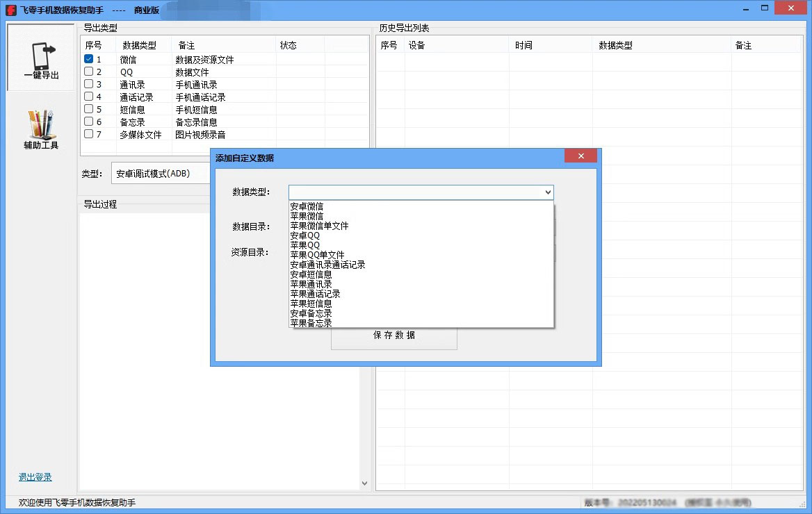The image size is (812, 514).
Task: Click the 备忘录信息 remark cell
Action: (x=196, y=122)
